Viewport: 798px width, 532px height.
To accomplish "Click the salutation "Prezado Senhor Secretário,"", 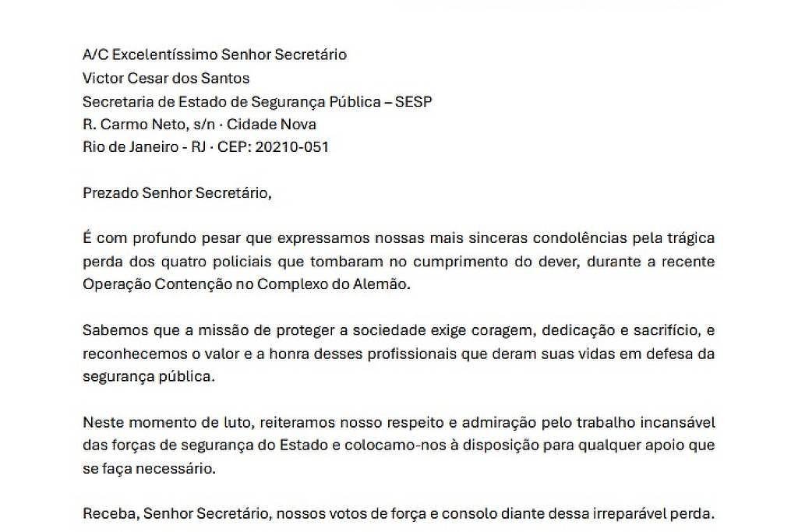I will click(x=178, y=193).
